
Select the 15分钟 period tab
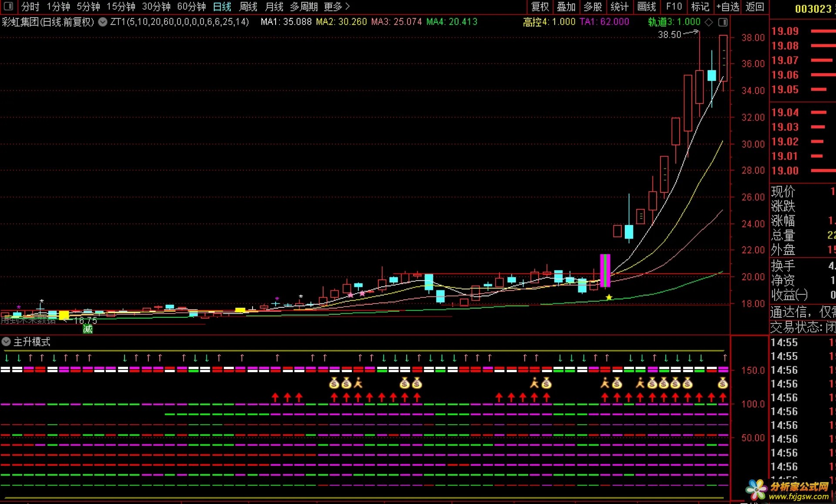click(x=121, y=7)
